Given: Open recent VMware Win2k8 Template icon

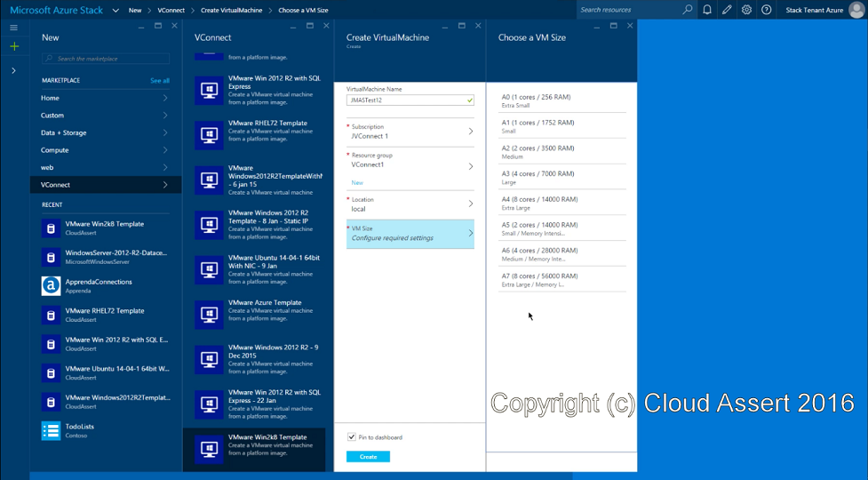Looking at the screenshot, I should [x=51, y=228].
